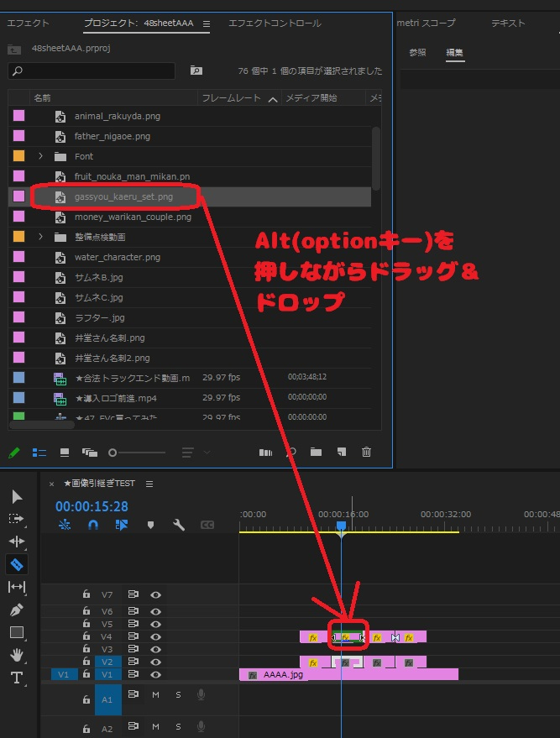This screenshot has width=560, height=738.
Task: Toggle V6 track output eye
Action: tap(156, 611)
